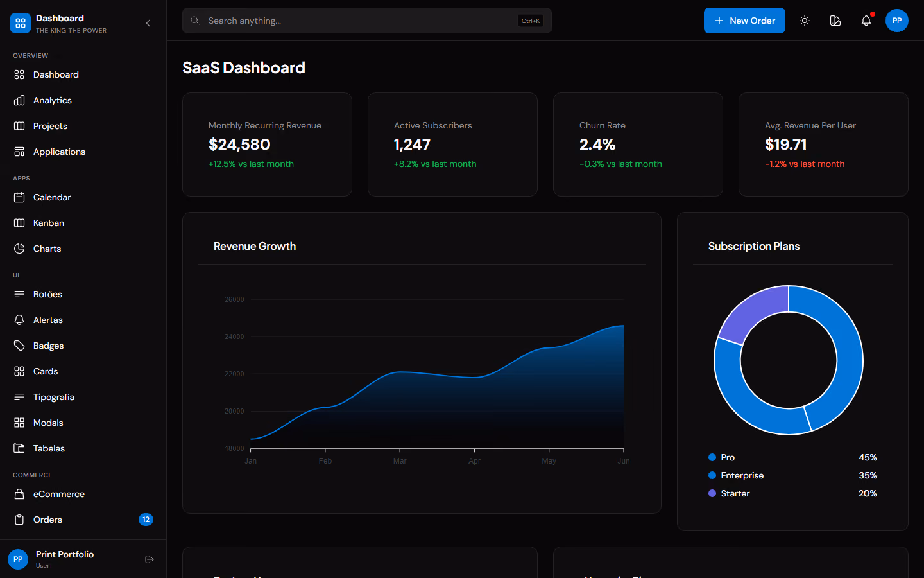
Task: Click the Ctrl+K shortcut hint
Action: click(x=531, y=21)
